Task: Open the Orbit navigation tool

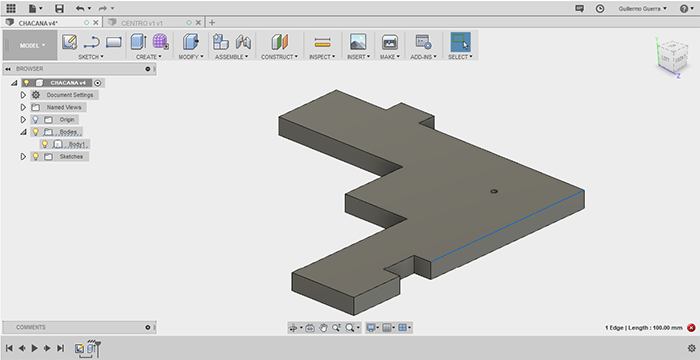Action: (x=293, y=328)
